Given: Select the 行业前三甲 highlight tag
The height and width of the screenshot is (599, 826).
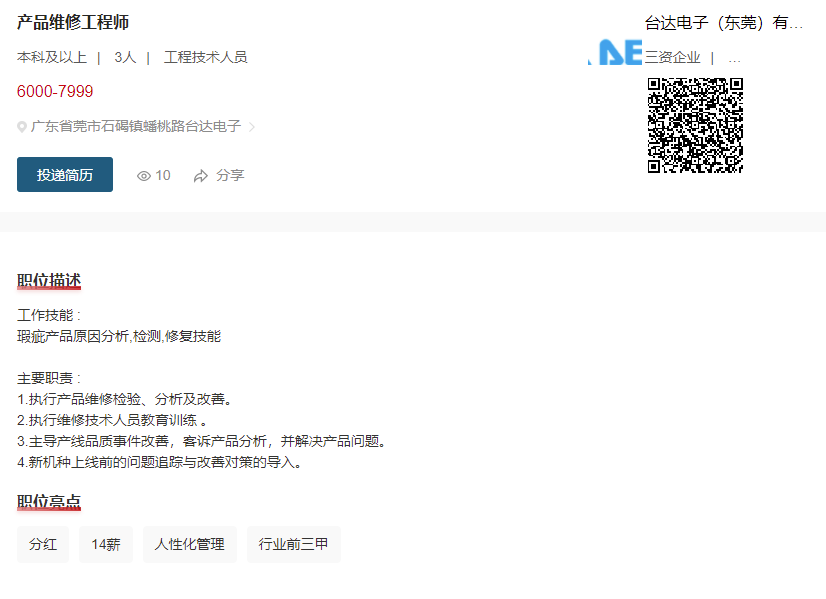Looking at the screenshot, I should pyautogui.click(x=294, y=545).
